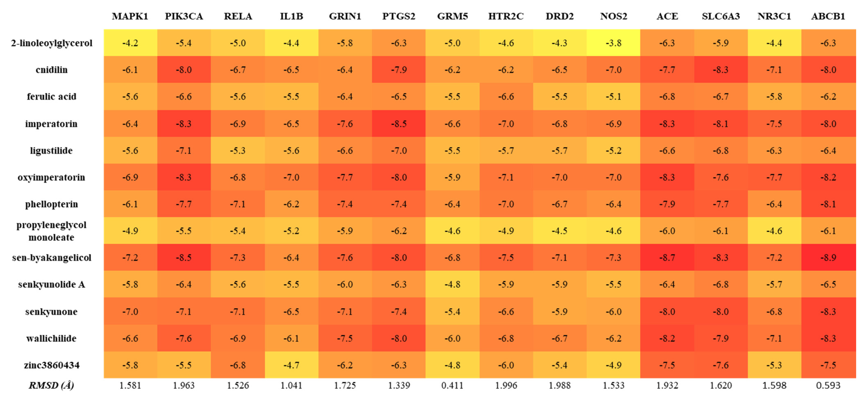
Task: Click the PTGS2 column header
Action: pyautogui.click(x=399, y=16)
